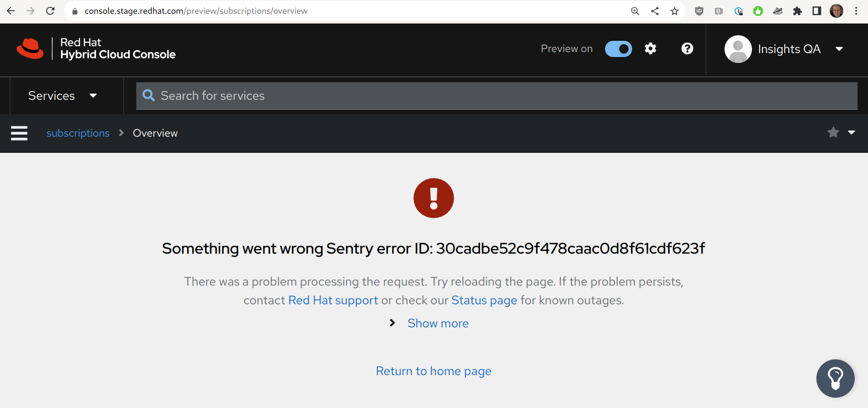Click the browser extensions puzzle icon

pyautogui.click(x=797, y=11)
